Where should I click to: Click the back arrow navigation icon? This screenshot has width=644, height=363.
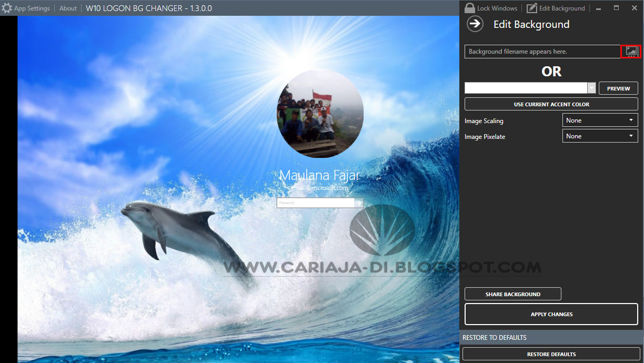click(475, 24)
